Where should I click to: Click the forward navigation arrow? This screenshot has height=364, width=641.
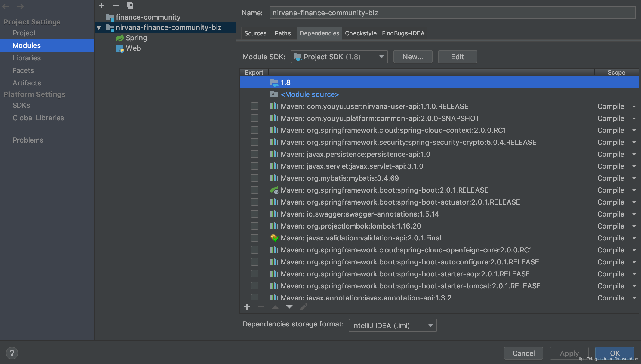pyautogui.click(x=20, y=6)
